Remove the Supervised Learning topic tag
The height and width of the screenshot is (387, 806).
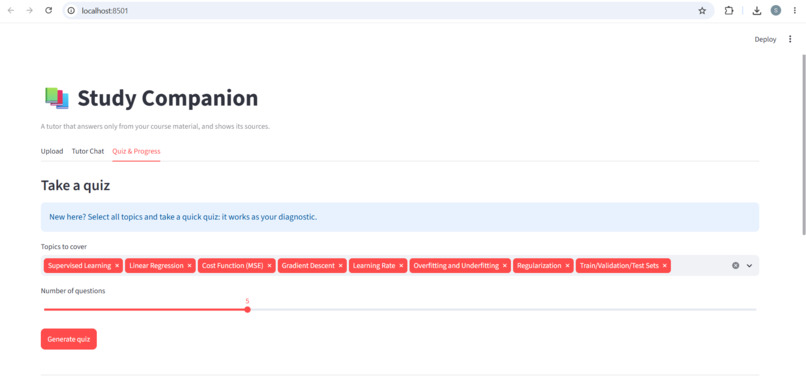[x=117, y=266]
